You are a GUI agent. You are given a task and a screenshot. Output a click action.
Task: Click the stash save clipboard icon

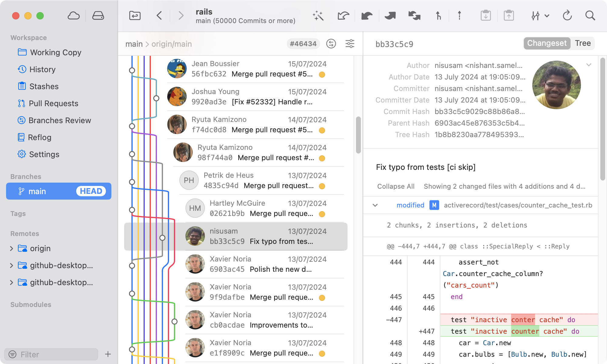pyautogui.click(x=486, y=15)
